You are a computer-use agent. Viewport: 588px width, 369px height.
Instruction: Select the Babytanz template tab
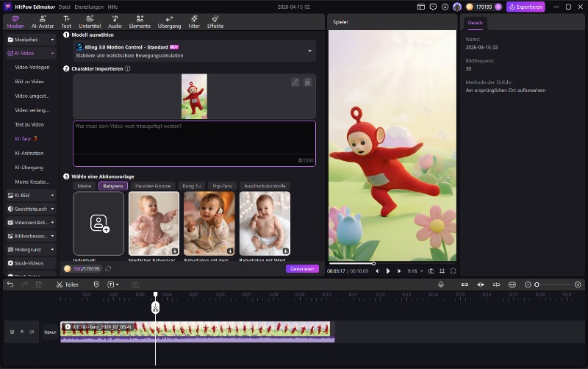[113, 186]
